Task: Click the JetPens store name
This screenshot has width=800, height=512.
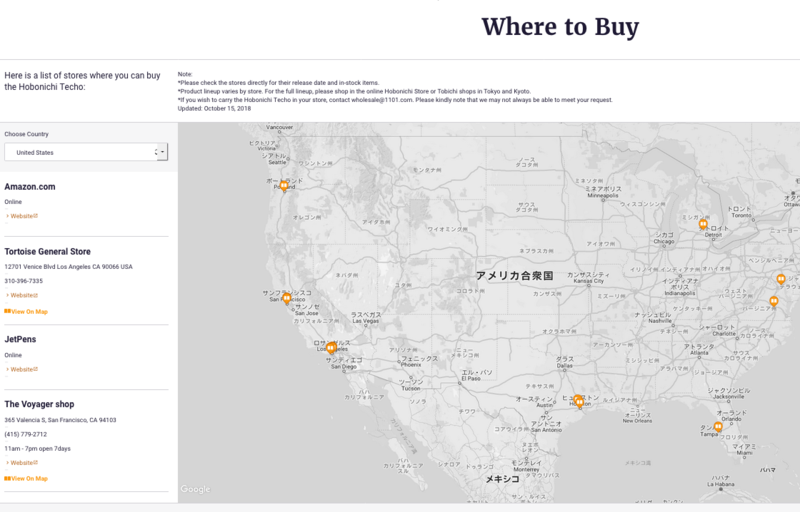Action: click(21, 340)
